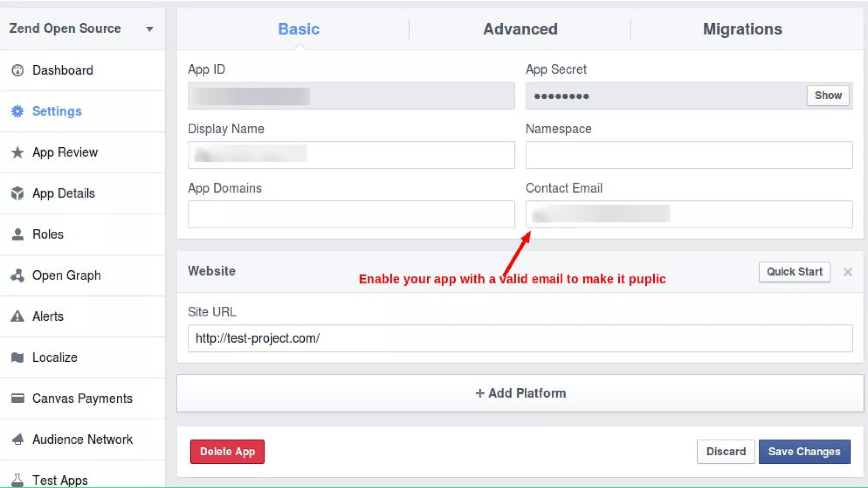Click the Canvas Payments card icon

(x=17, y=398)
